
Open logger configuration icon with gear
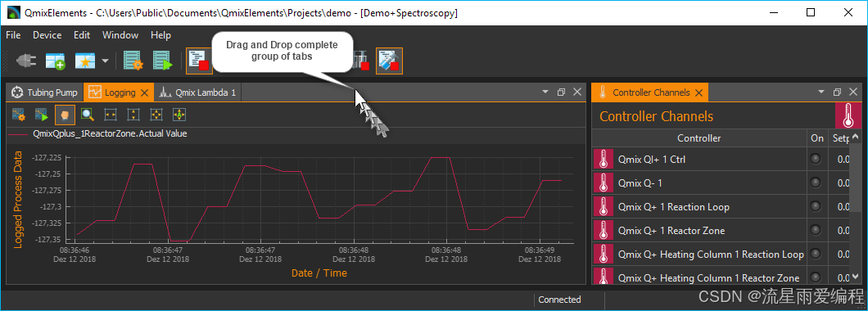(x=18, y=115)
